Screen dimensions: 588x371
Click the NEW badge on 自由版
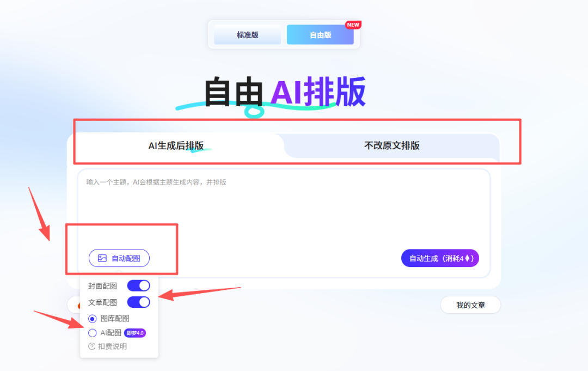pos(353,25)
